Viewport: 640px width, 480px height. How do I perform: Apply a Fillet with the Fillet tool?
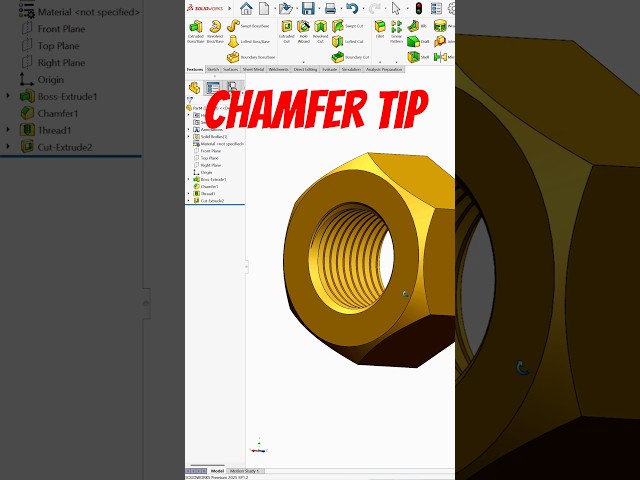[380, 29]
